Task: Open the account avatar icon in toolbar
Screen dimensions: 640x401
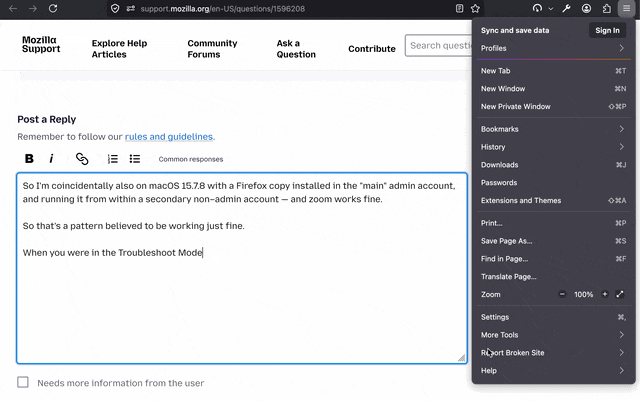Action: pyautogui.click(x=587, y=9)
